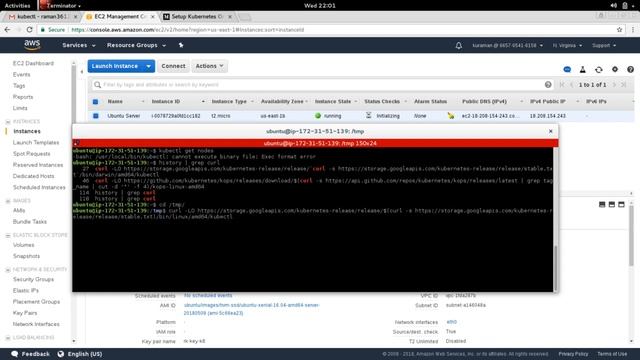Screen dimensions: 640x360
Task: Refresh the instances list
Action: click(598, 69)
